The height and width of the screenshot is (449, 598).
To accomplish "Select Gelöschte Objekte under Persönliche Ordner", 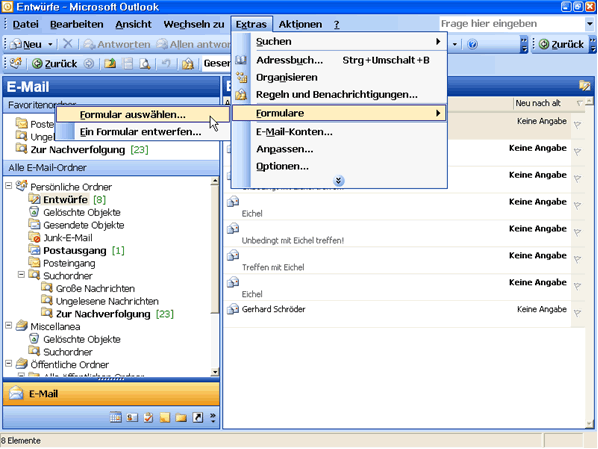I will pos(75,212).
